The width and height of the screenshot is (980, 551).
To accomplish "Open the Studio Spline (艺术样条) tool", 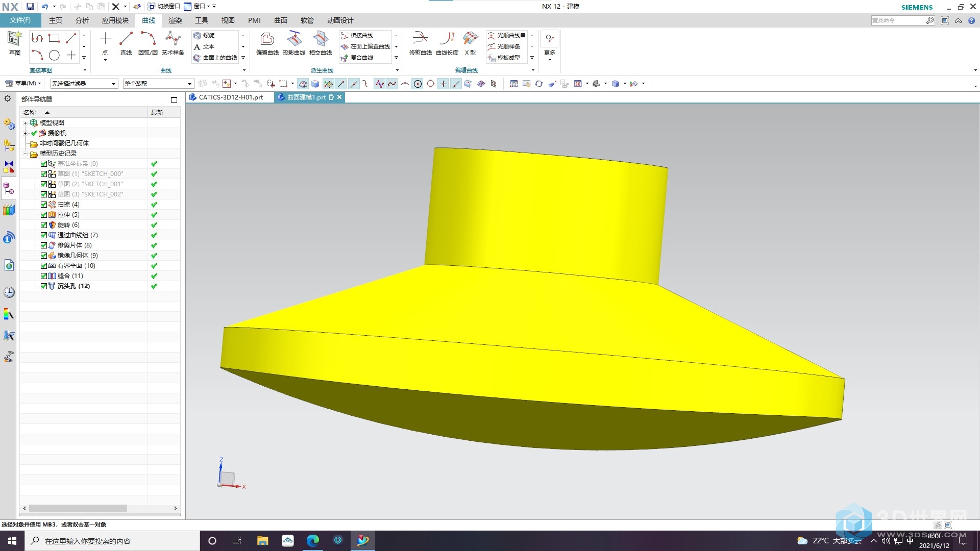I will [173, 44].
